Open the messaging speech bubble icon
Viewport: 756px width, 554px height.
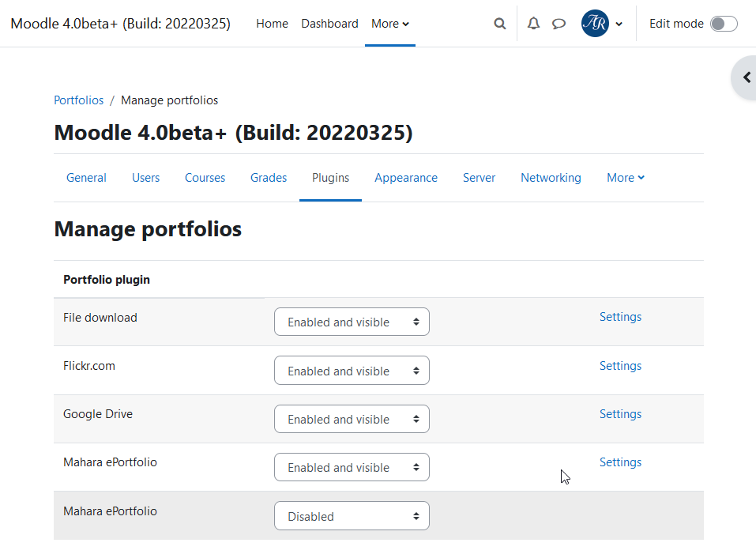click(559, 24)
